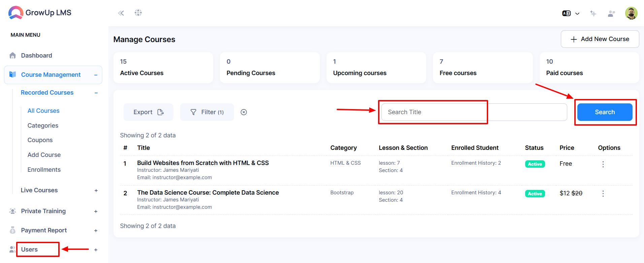Clear filters with the circled X icon

tap(244, 112)
